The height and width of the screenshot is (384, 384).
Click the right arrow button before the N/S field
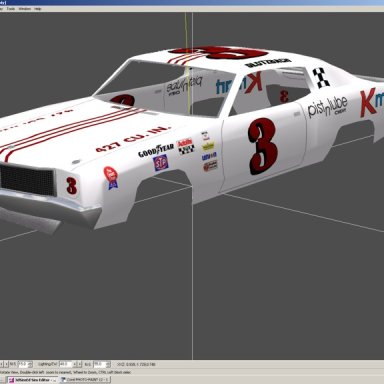coord(6,364)
